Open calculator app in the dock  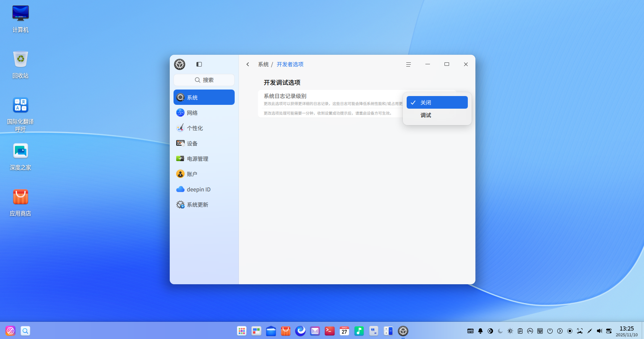tap(388, 331)
